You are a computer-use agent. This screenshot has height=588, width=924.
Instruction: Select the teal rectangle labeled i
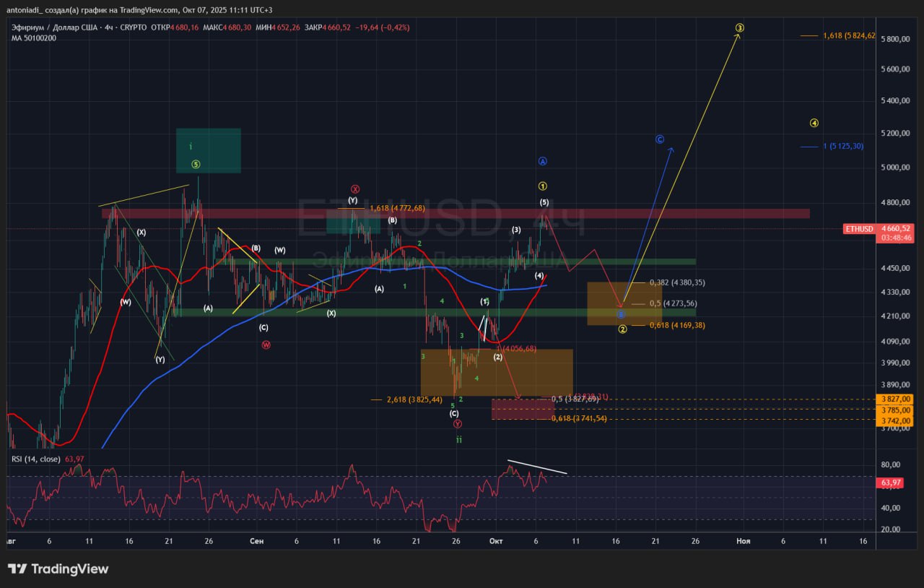(209, 150)
